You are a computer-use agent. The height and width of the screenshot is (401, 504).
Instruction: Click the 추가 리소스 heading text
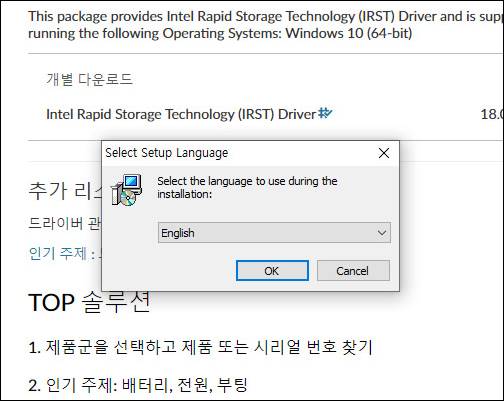pos(65,190)
